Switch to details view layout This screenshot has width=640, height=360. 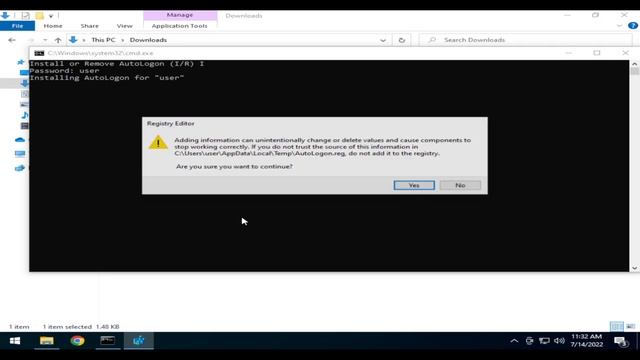point(616,327)
